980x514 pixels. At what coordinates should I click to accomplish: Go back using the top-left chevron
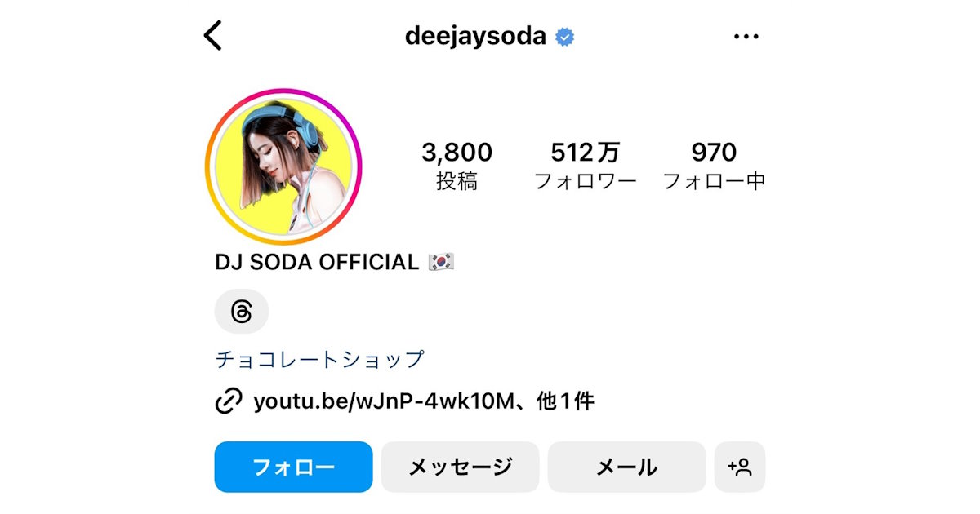coord(213,36)
